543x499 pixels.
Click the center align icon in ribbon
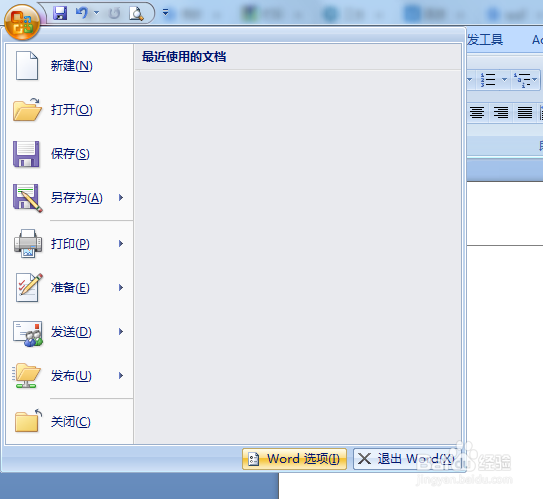tap(477, 112)
